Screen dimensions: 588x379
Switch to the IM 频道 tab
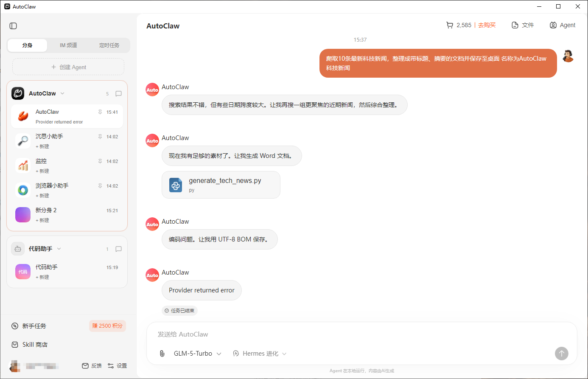click(x=68, y=45)
